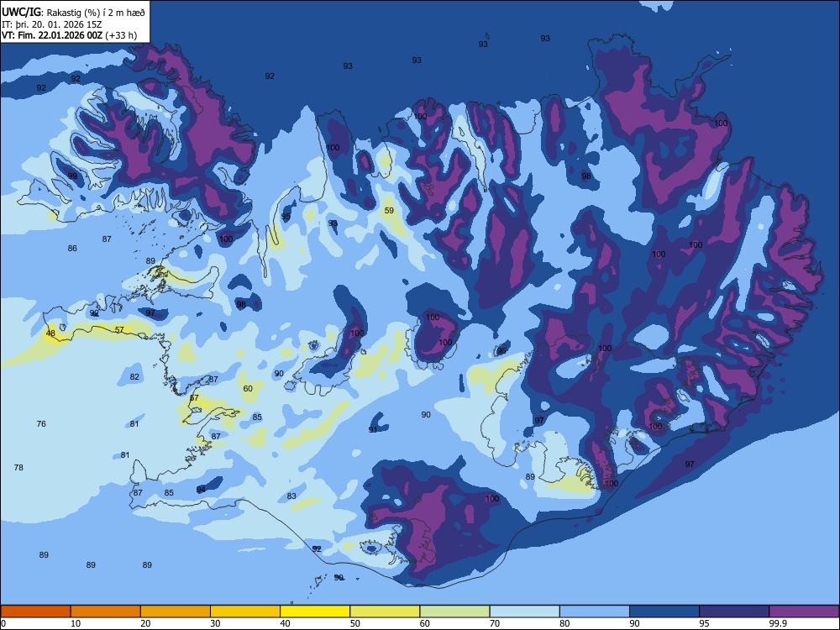
Task: Click the humidity value 76 over the western sea
Action: pos(41,423)
